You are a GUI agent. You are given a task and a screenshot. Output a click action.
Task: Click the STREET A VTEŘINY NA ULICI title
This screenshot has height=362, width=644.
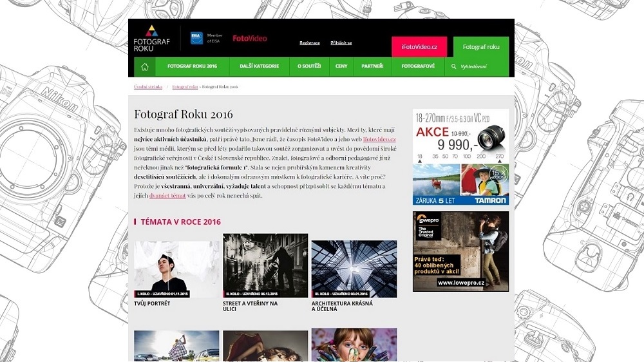coord(250,306)
